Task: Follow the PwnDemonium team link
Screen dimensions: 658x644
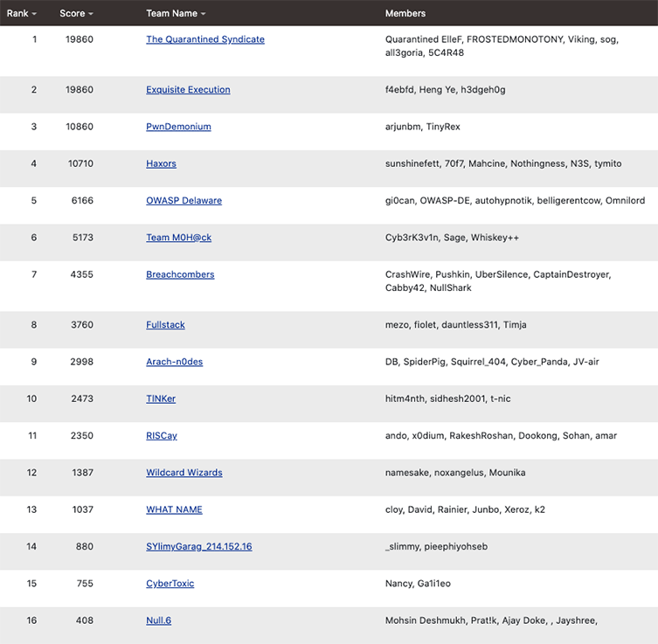Action: [x=178, y=127]
